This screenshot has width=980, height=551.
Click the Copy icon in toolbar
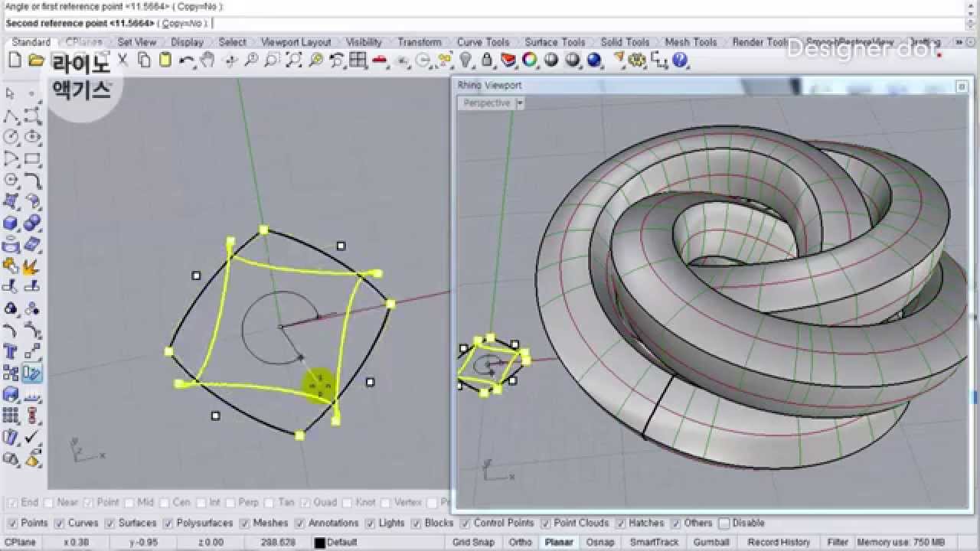pyautogui.click(x=144, y=60)
